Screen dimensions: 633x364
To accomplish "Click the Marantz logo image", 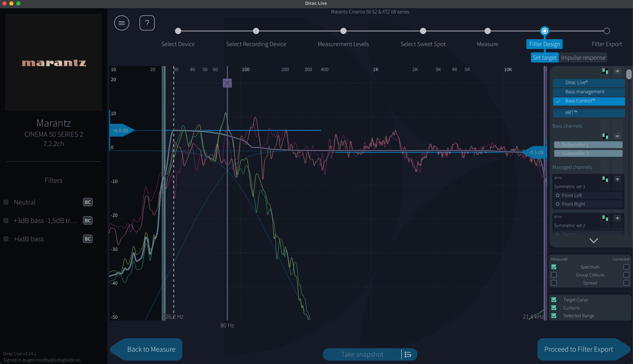I will click(x=54, y=63).
